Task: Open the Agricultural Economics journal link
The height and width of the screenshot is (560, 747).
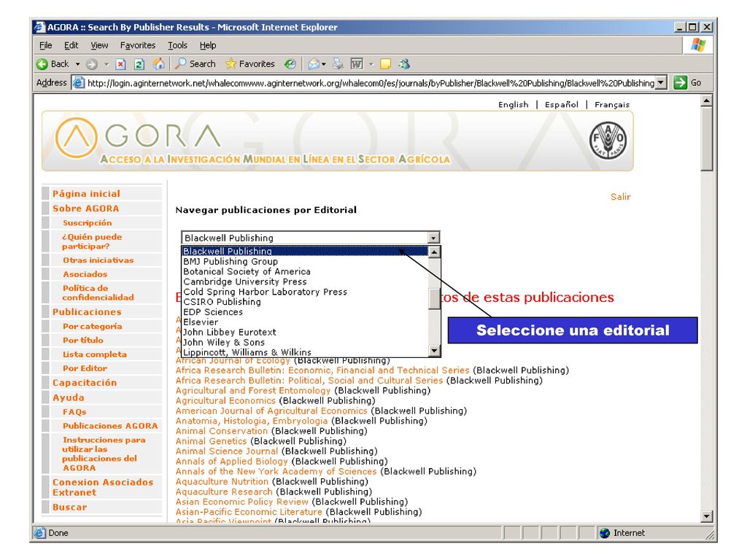Action: (x=225, y=400)
